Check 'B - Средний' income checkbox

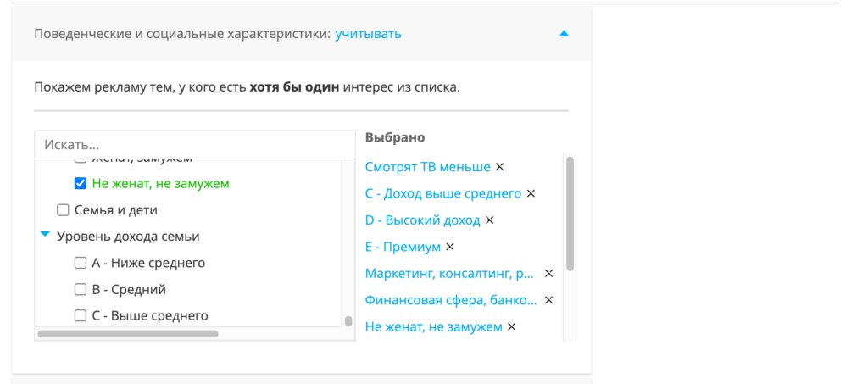coord(81,289)
